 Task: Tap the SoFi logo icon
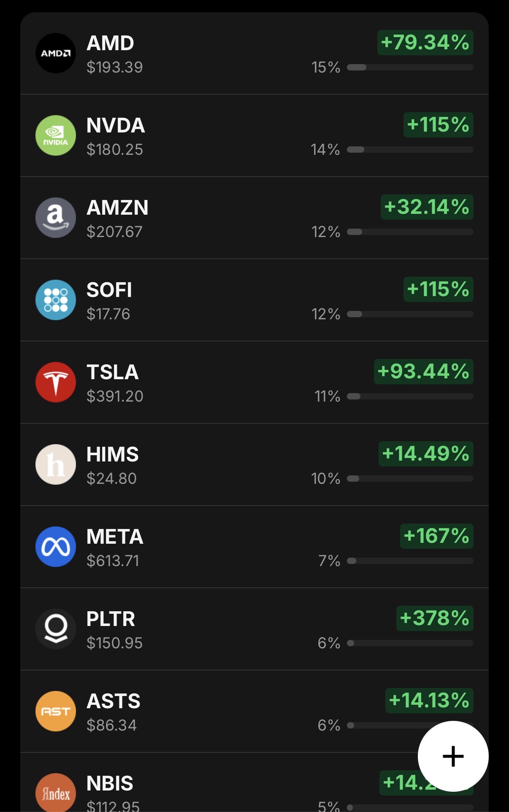[x=56, y=300]
